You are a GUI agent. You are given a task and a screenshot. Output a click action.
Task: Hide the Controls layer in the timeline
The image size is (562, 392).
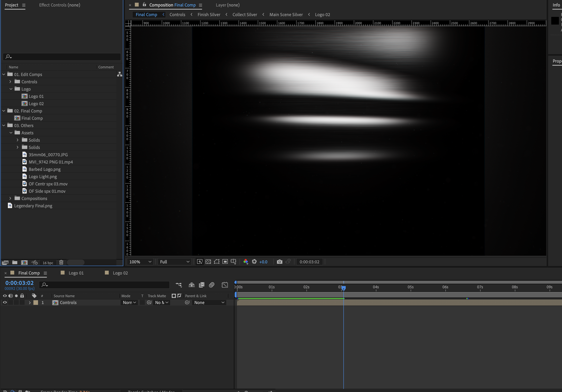[4, 302]
